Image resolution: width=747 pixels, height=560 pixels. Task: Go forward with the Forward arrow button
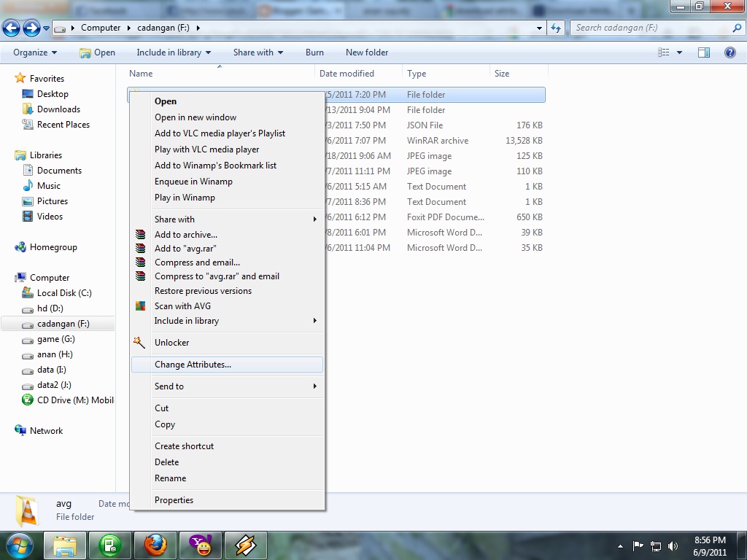pyautogui.click(x=31, y=28)
